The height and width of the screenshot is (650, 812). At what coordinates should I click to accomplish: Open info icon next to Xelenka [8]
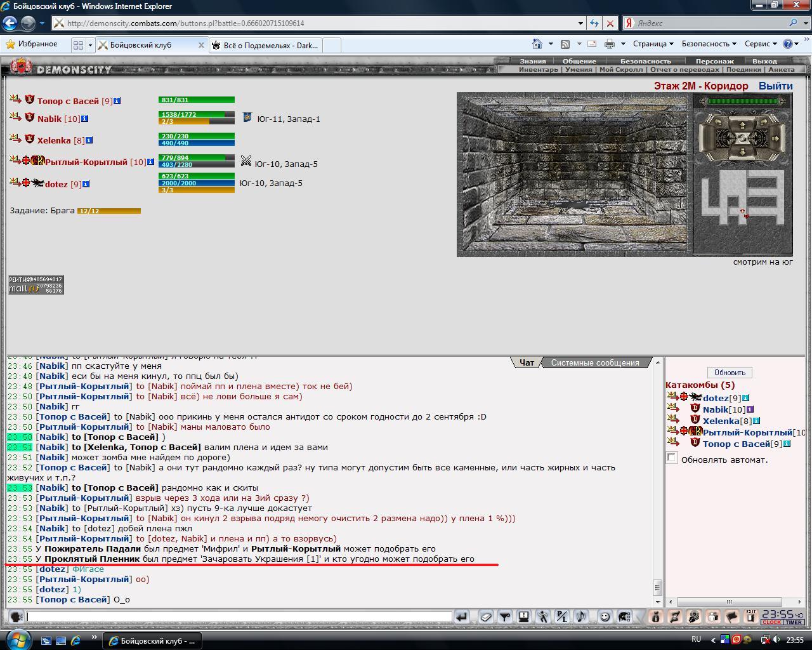pos(89,140)
